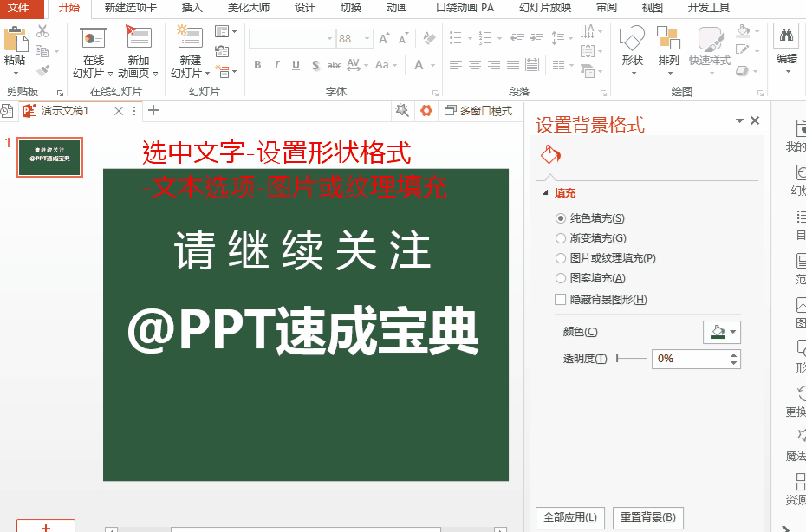Collapse the Fill (填充) section
The width and height of the screenshot is (806, 532).
click(x=545, y=192)
